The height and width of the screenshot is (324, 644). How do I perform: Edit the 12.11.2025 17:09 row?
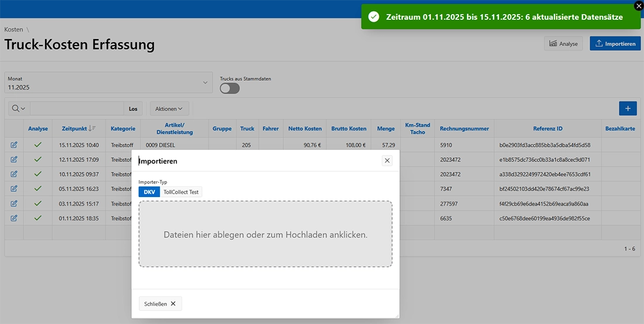click(x=14, y=160)
